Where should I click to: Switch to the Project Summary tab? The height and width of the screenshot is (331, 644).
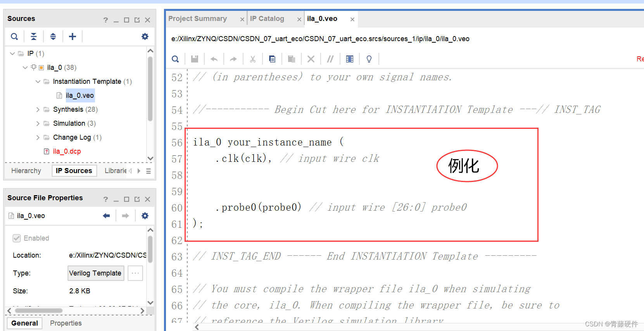tap(198, 19)
